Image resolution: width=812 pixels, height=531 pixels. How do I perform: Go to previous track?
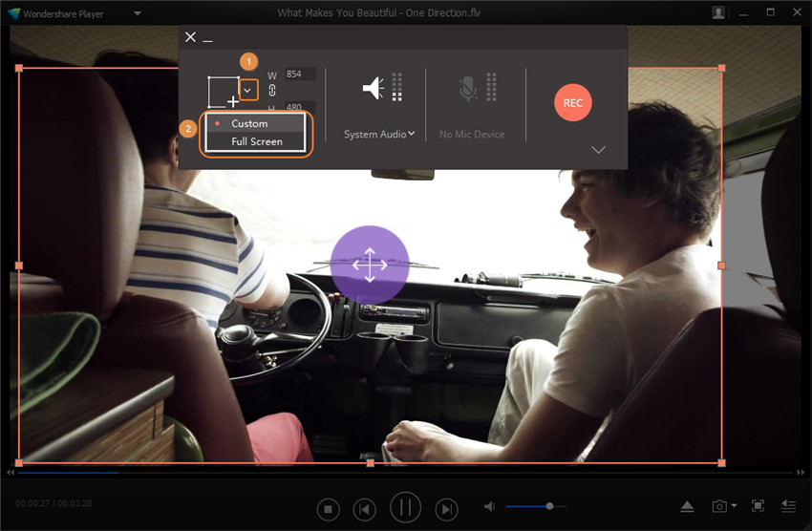tap(365, 510)
